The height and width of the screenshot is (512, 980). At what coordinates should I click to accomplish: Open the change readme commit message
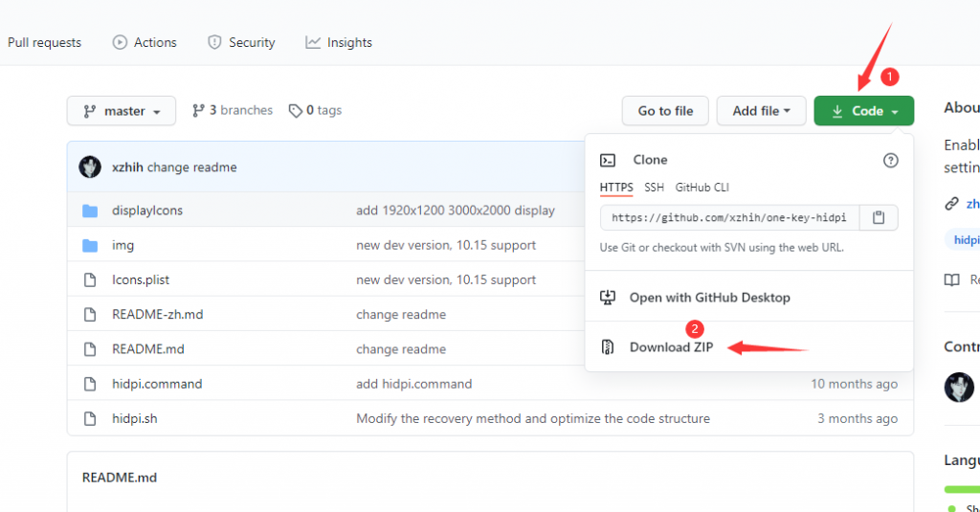(191, 167)
